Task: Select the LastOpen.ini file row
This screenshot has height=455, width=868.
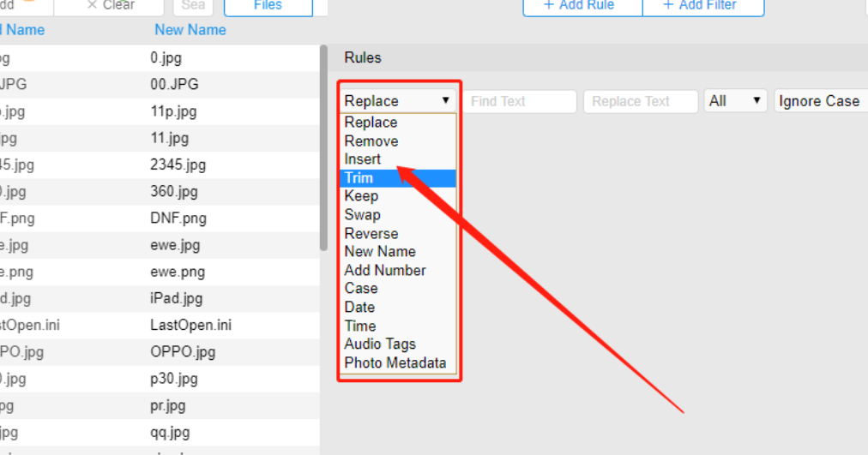Action: [x=190, y=326]
